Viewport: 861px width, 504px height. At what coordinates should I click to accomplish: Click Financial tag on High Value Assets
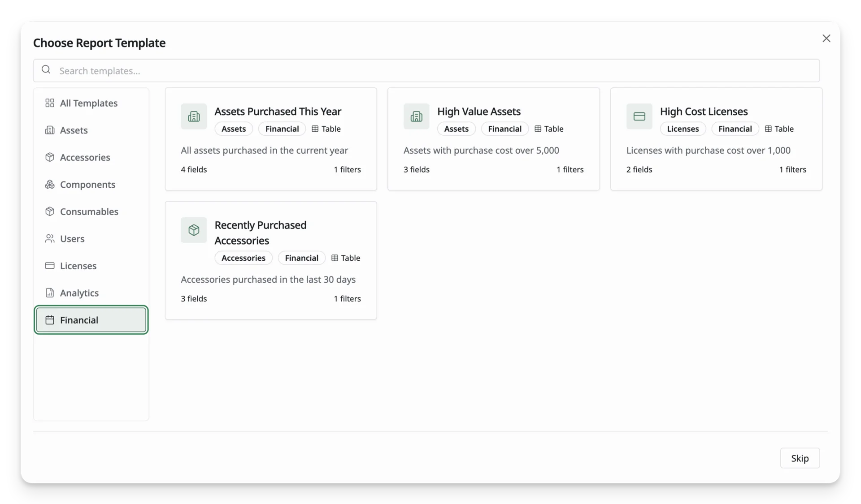pos(504,129)
